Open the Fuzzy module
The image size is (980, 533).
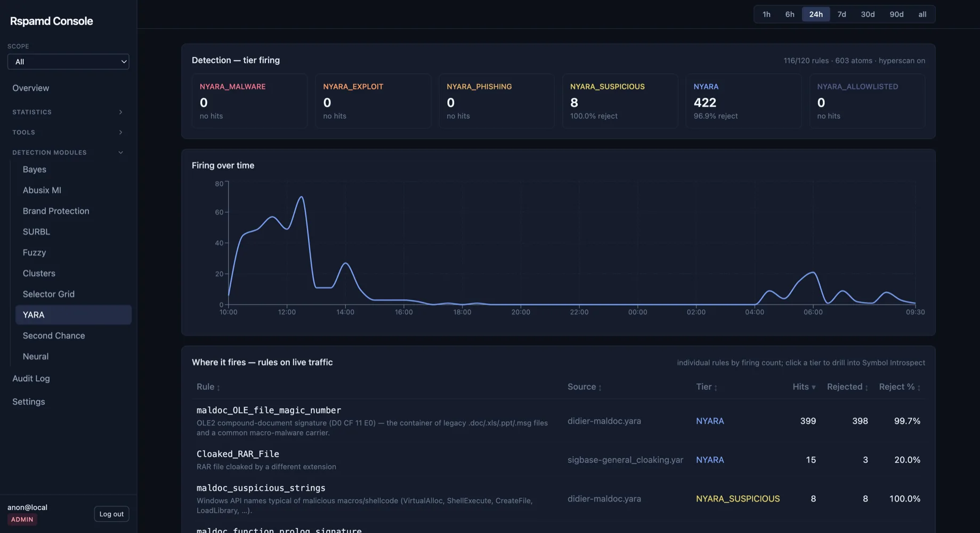tap(74, 252)
